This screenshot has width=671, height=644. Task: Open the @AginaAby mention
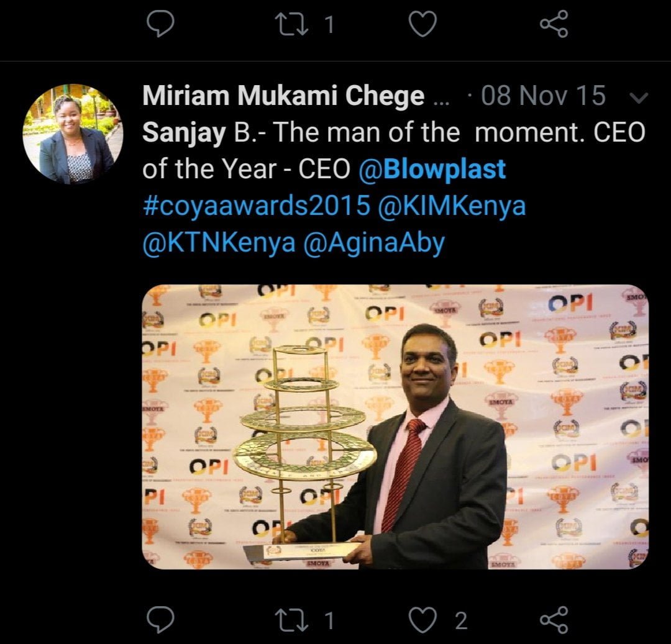click(374, 243)
